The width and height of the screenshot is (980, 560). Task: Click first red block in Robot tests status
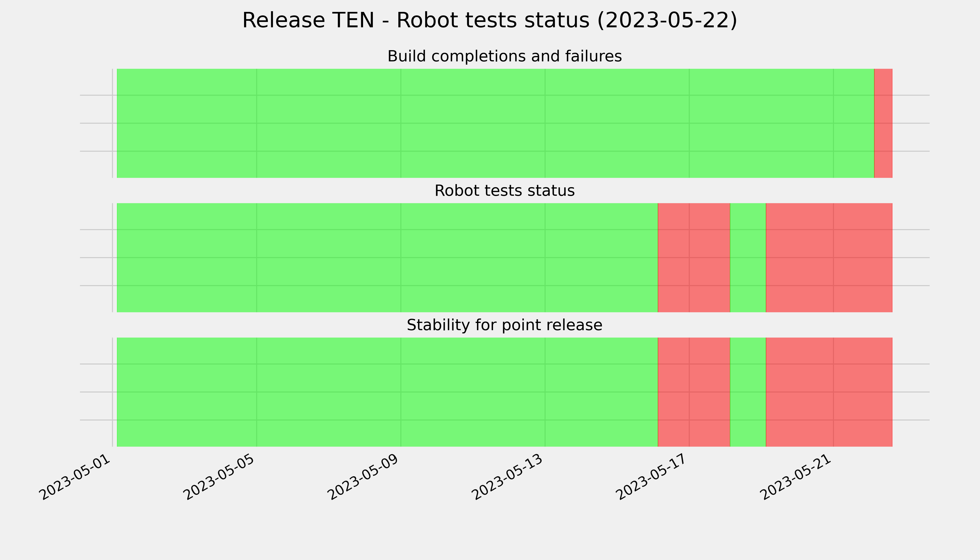pyautogui.click(x=694, y=258)
